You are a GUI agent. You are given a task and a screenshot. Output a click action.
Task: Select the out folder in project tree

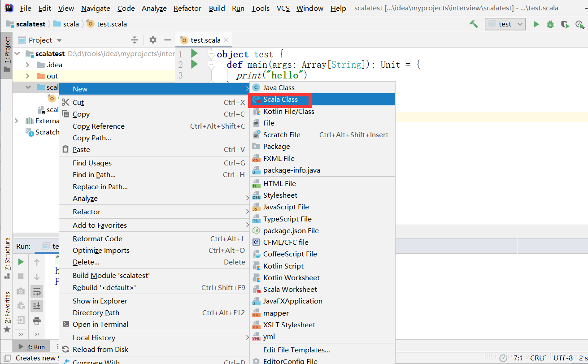coord(52,76)
